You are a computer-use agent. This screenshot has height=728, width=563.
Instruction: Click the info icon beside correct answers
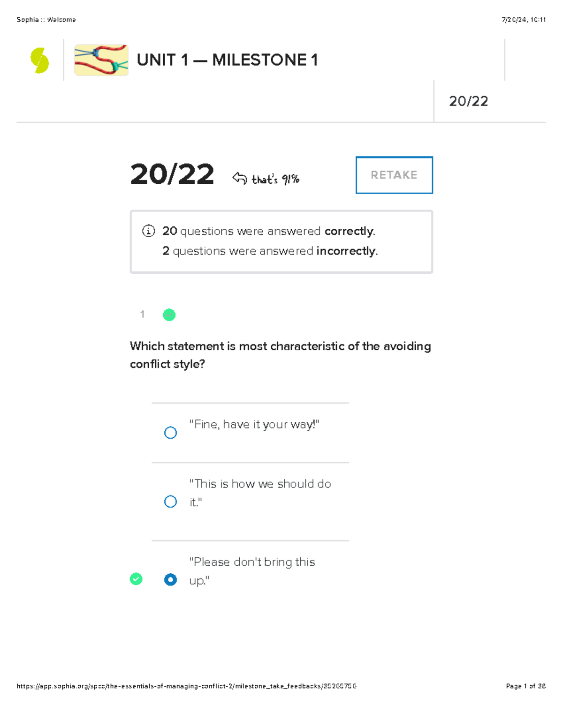click(148, 231)
